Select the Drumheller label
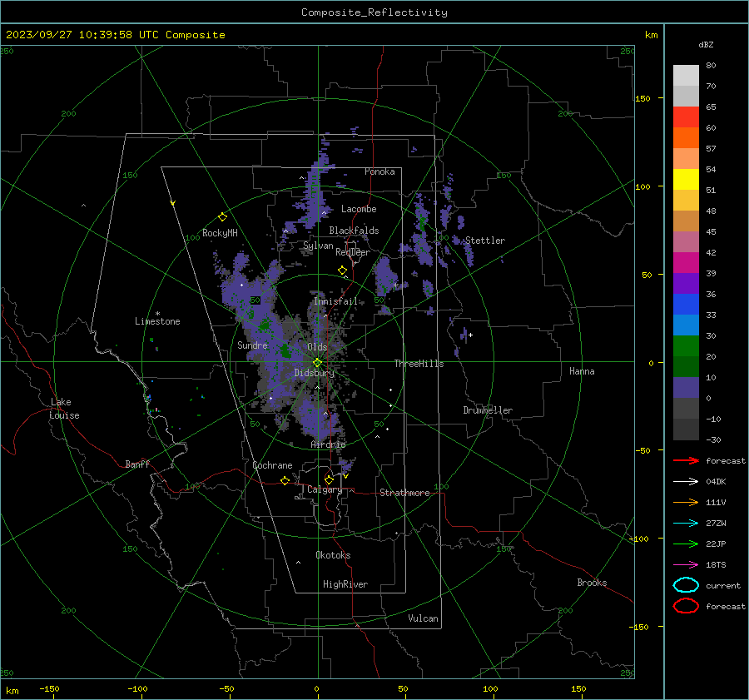The image size is (749, 700). 488,410
